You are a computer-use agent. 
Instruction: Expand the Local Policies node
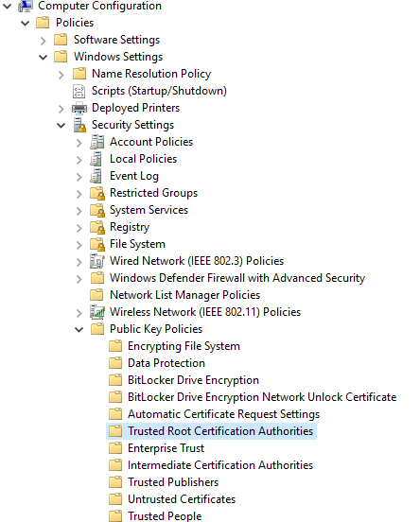pyautogui.click(x=79, y=160)
